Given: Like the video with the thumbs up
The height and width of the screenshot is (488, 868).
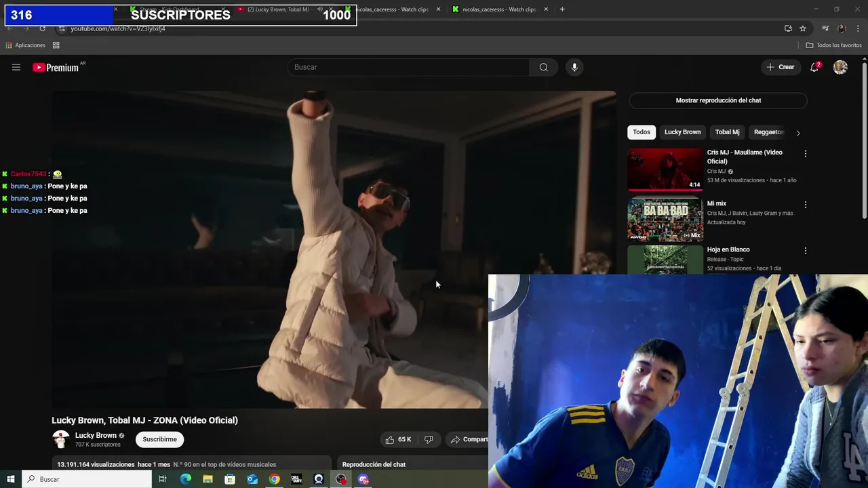Looking at the screenshot, I should coord(398,440).
